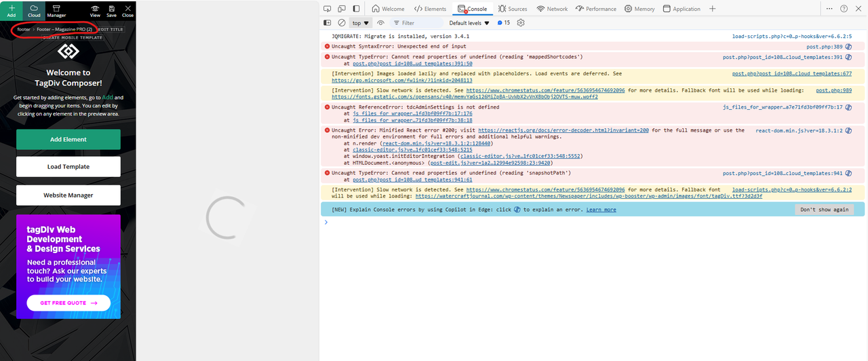Clear the console
868x361 pixels.
(x=342, y=23)
